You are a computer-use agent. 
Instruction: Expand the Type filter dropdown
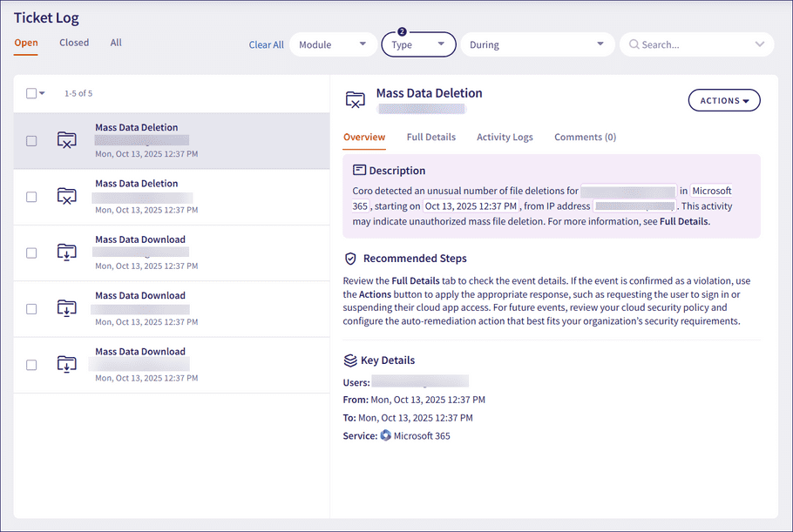point(418,44)
